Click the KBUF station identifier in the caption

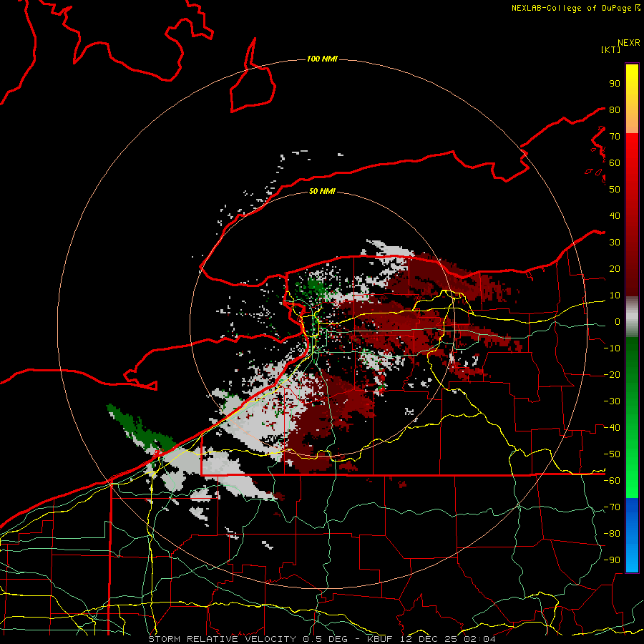click(379, 639)
